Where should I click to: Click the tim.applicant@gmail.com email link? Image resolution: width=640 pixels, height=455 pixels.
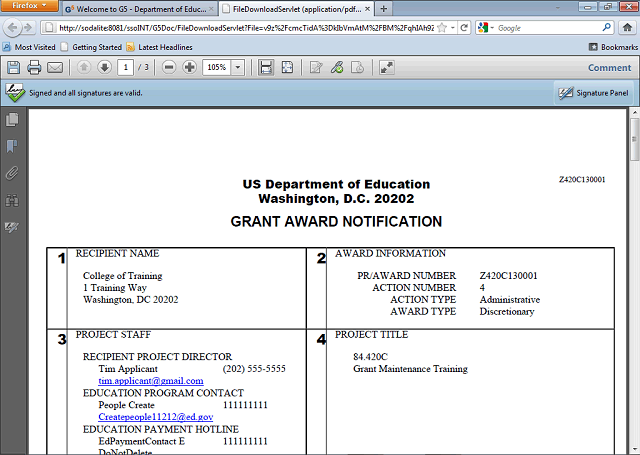pos(151,381)
